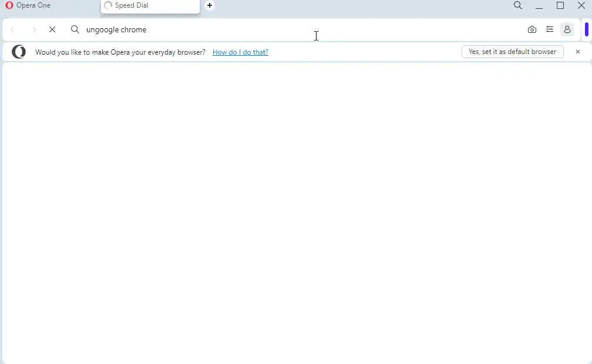Go back to the previous page
The image size is (592, 364).
(12, 29)
